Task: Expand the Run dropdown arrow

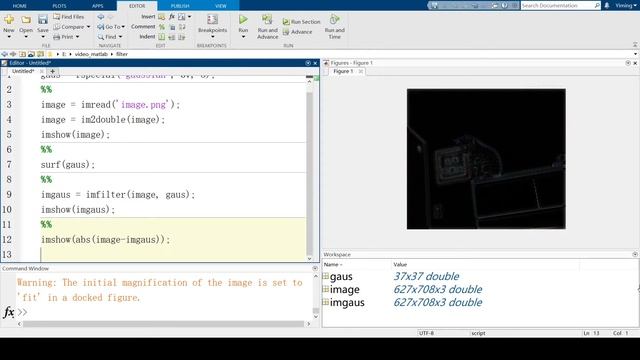Action: pyautogui.click(x=243, y=37)
